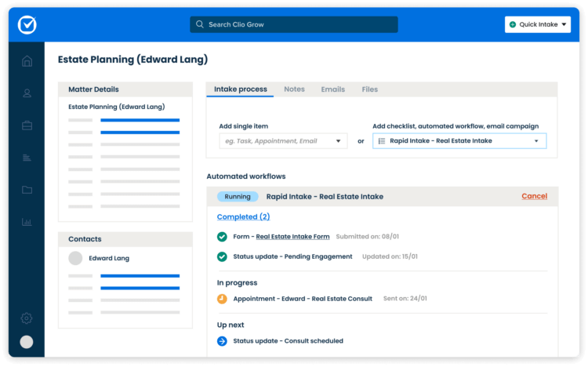The height and width of the screenshot is (367, 588).
Task: Click the magnifying glass search icon
Action: coord(199,24)
